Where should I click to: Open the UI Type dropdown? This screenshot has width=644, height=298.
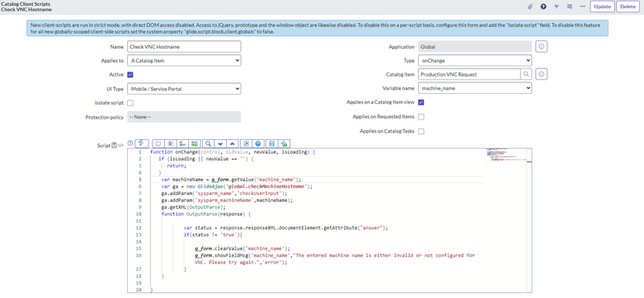pyautogui.click(x=184, y=88)
